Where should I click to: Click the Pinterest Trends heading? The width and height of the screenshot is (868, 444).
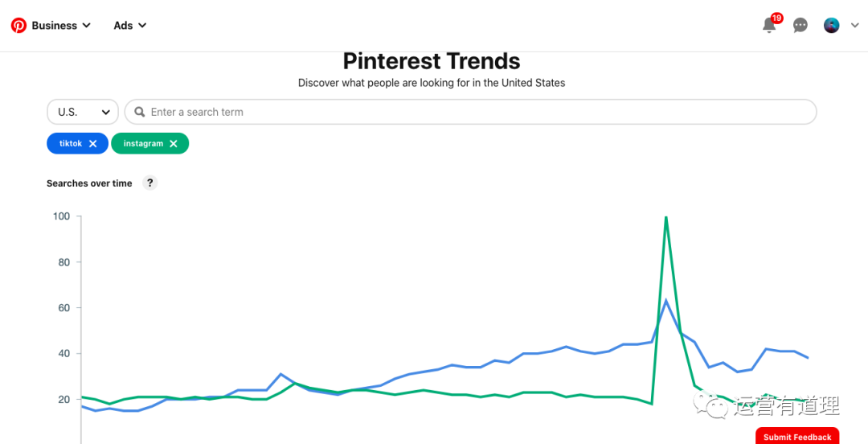coord(432,61)
